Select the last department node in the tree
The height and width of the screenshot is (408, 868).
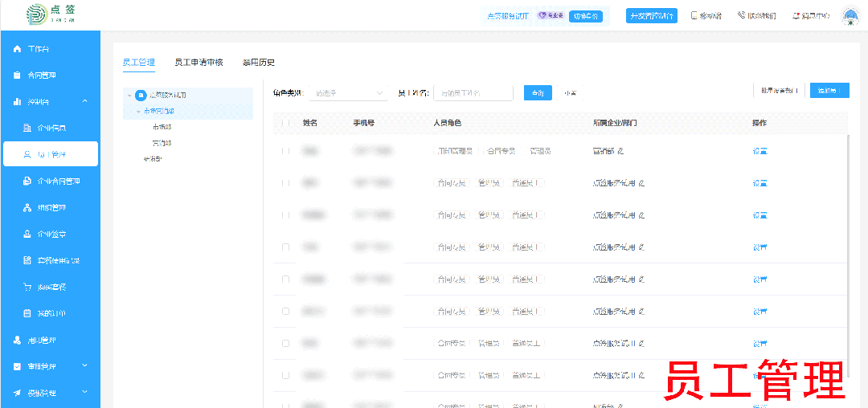pos(153,159)
